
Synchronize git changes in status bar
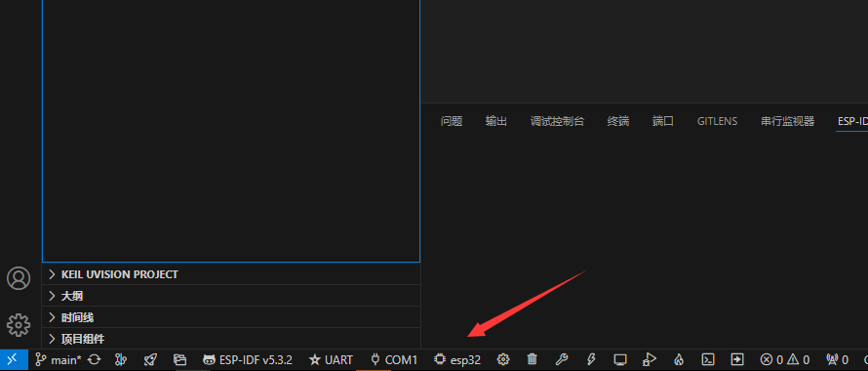(95, 360)
